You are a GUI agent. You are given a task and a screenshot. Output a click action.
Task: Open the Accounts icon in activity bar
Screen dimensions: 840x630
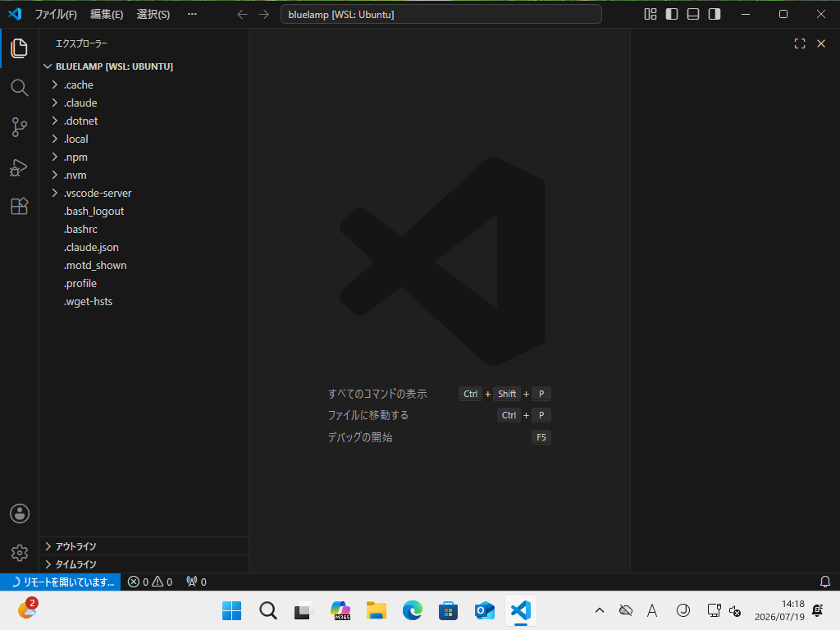[20, 514]
